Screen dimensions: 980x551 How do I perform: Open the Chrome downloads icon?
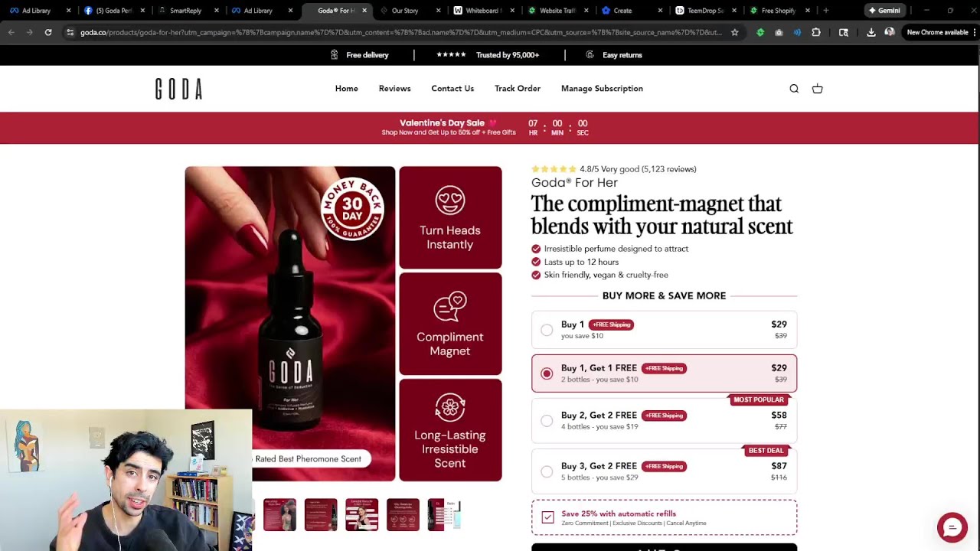click(871, 32)
